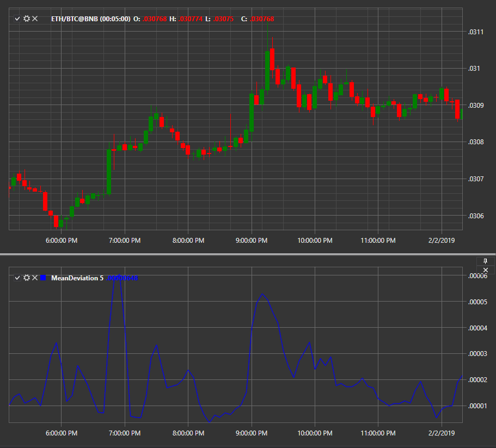The height and width of the screenshot is (448, 496).
Task: Click the blue MeanDeviation color swatch
Action: click(x=44, y=278)
